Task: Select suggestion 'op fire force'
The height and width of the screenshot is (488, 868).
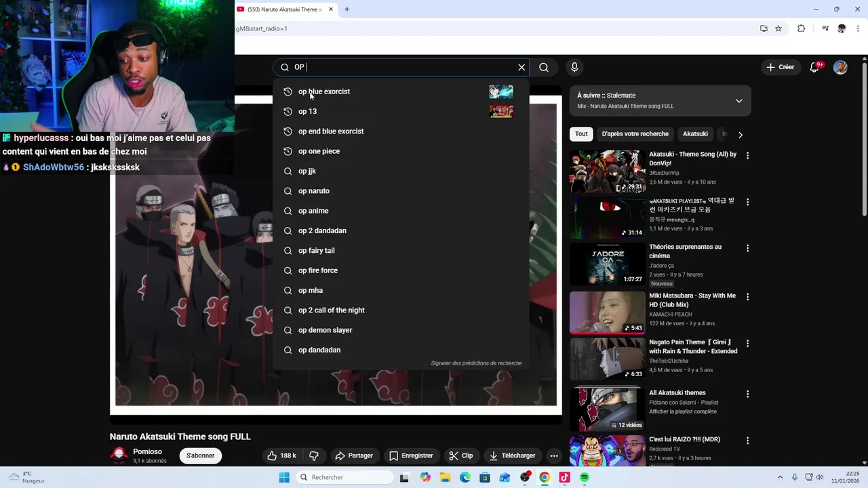Action: click(401, 270)
